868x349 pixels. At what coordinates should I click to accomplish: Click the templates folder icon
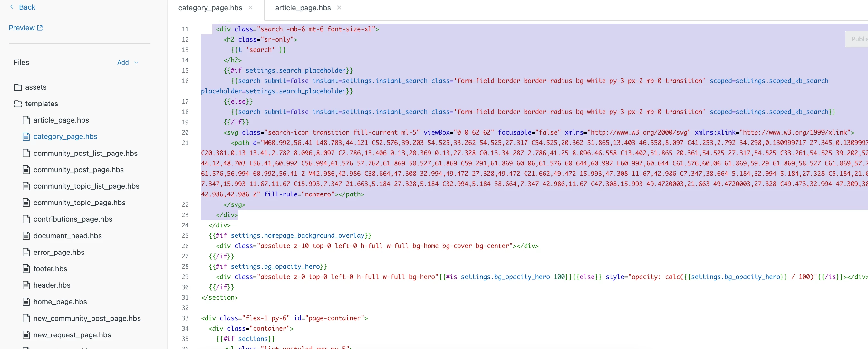click(18, 104)
